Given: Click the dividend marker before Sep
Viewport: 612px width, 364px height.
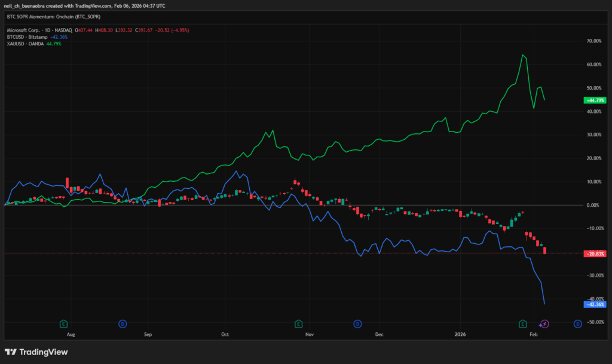Looking at the screenshot, I should 122,323.
